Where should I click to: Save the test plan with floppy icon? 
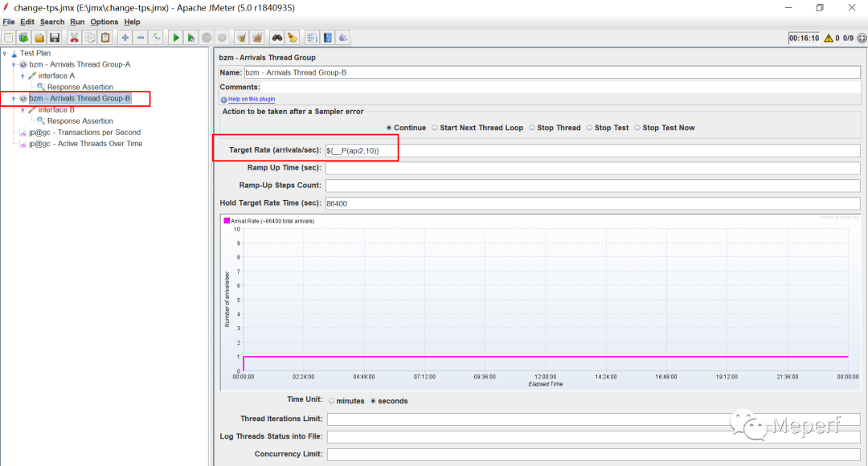click(x=55, y=38)
